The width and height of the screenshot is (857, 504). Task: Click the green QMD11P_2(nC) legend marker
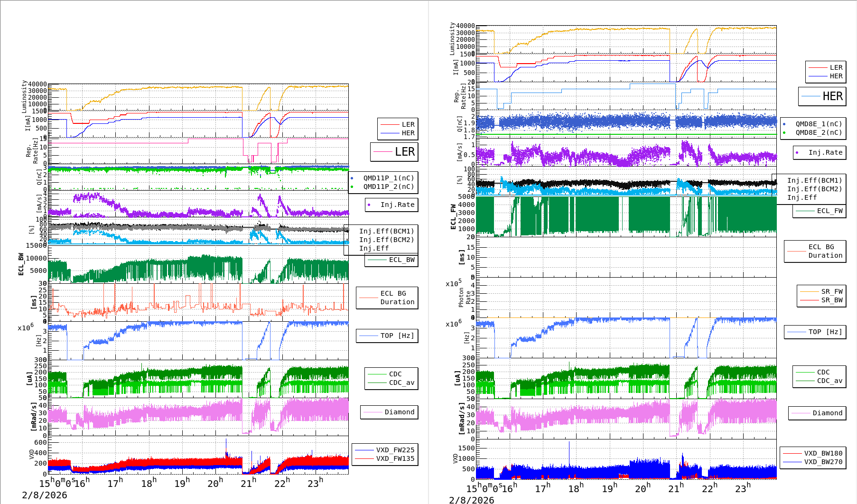[x=352, y=187]
